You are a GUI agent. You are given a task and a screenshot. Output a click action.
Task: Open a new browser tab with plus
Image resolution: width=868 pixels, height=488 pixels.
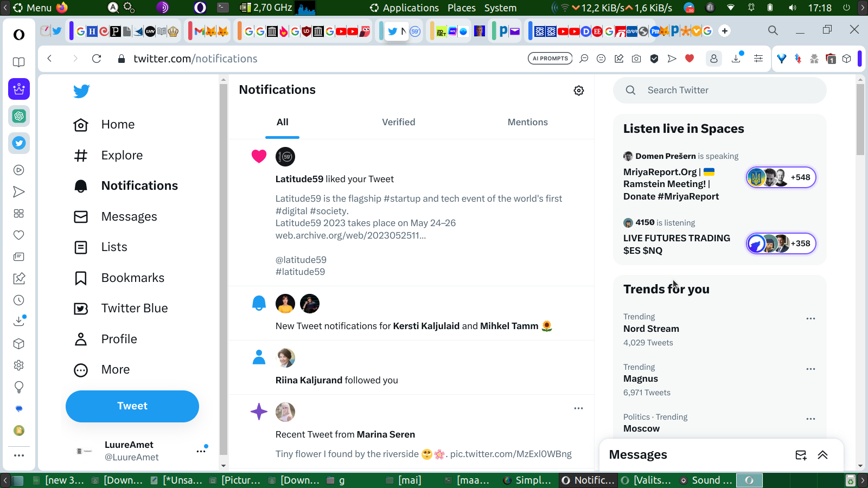click(725, 31)
